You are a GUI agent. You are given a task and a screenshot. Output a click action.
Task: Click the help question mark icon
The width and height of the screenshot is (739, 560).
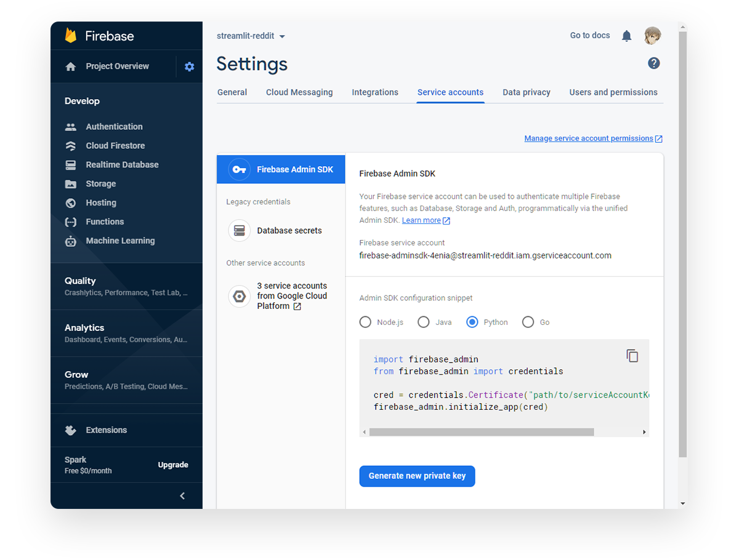point(654,63)
